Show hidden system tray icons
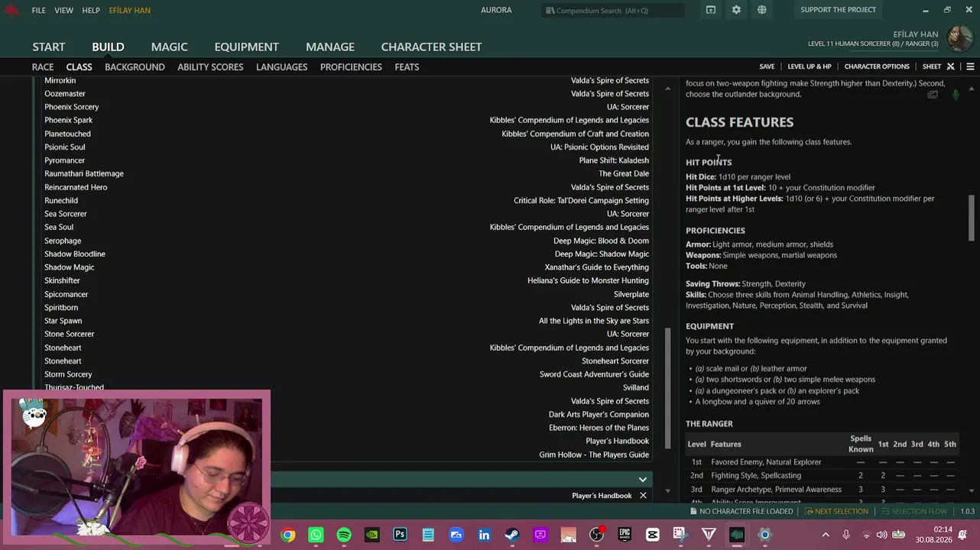 click(x=826, y=535)
